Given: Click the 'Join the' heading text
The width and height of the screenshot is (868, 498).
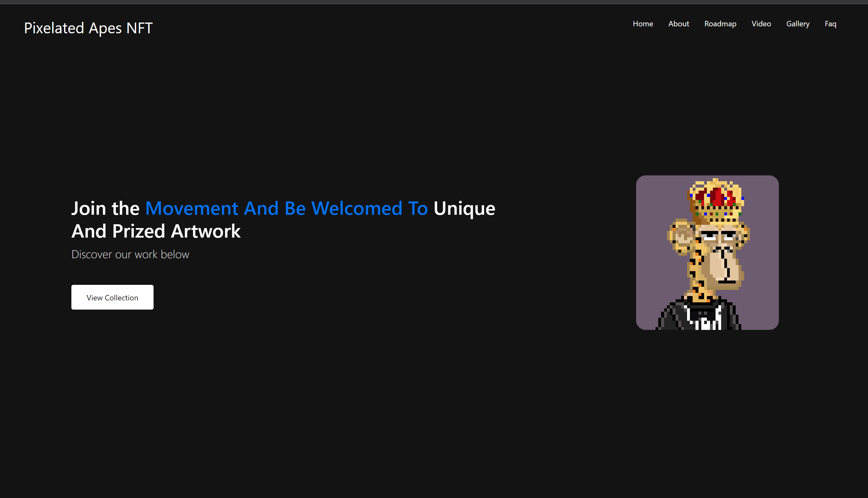Looking at the screenshot, I should pos(105,208).
